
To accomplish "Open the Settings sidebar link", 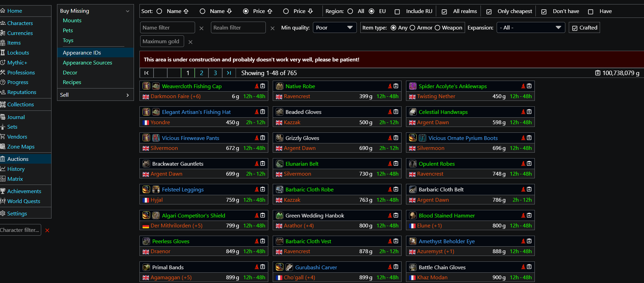I will (17, 214).
